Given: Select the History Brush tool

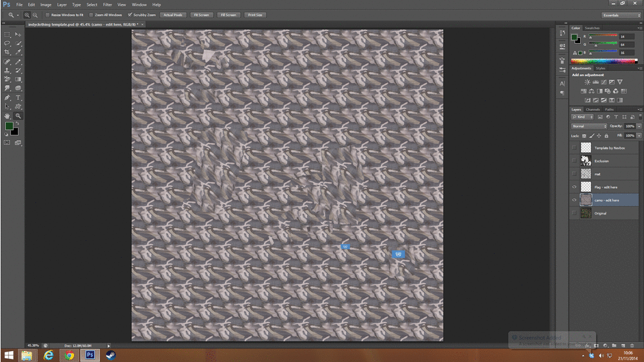Looking at the screenshot, I should tap(18, 71).
